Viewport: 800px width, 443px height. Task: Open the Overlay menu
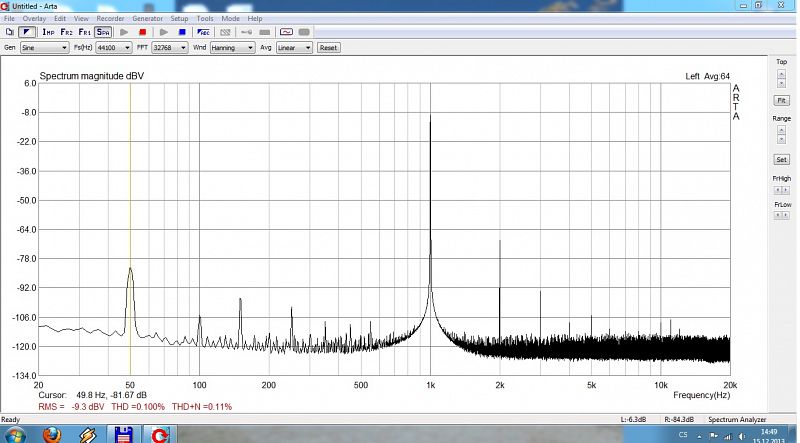pyautogui.click(x=34, y=18)
